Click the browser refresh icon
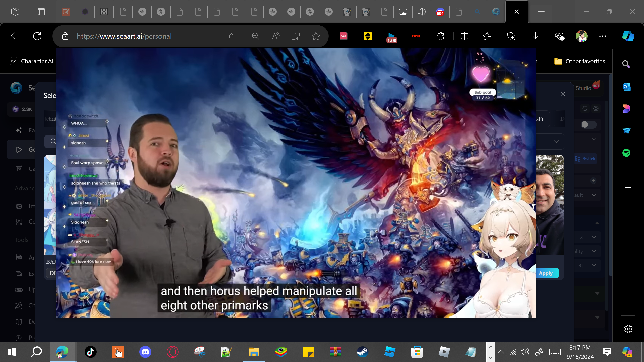This screenshot has width=644, height=362. click(37, 36)
